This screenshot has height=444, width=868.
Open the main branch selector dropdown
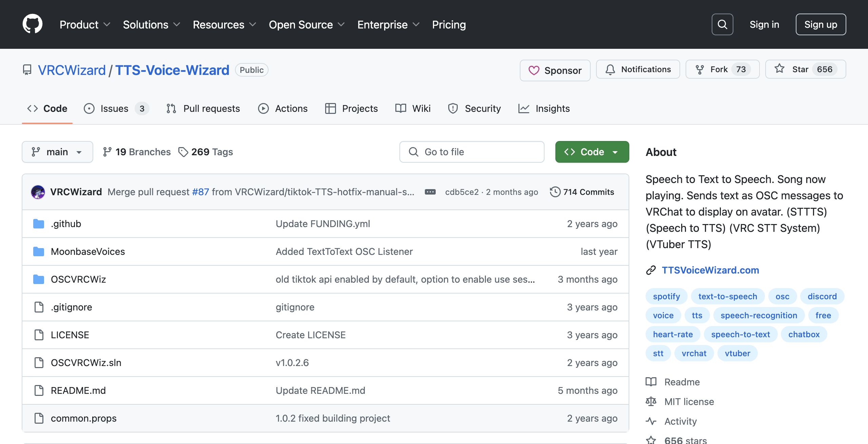click(x=57, y=152)
